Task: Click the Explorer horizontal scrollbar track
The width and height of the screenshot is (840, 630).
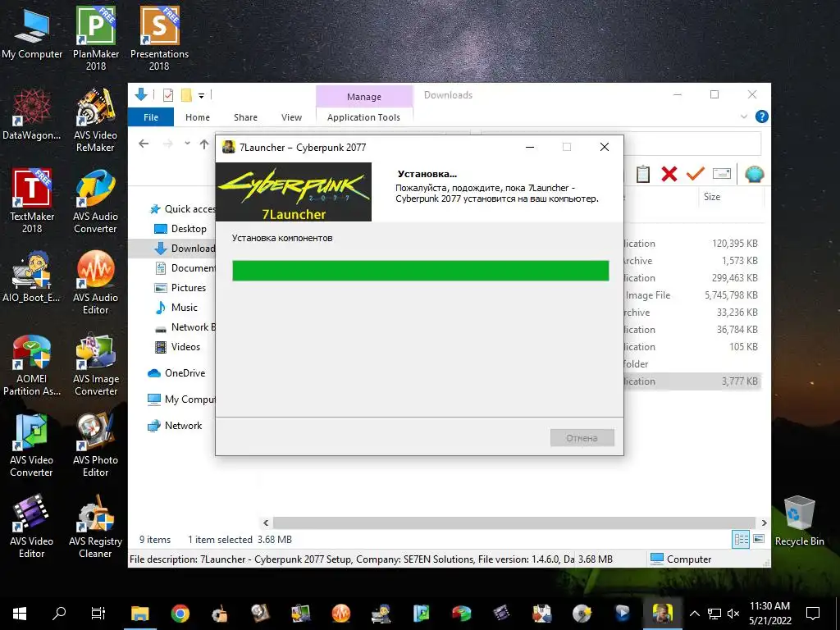Action: pyautogui.click(x=514, y=523)
